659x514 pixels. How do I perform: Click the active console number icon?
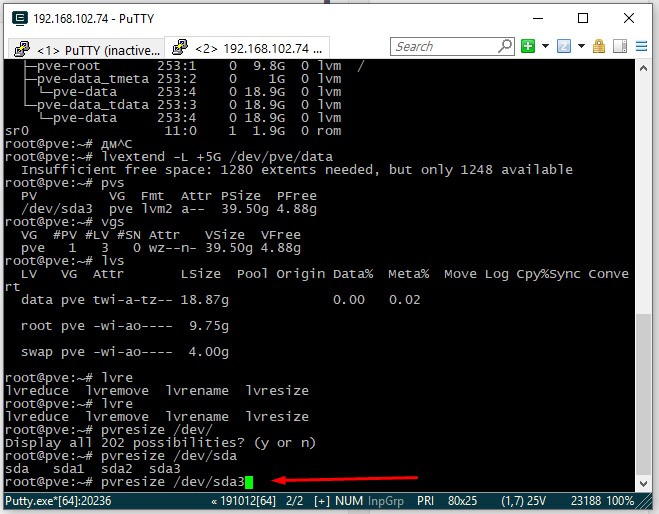(564, 46)
